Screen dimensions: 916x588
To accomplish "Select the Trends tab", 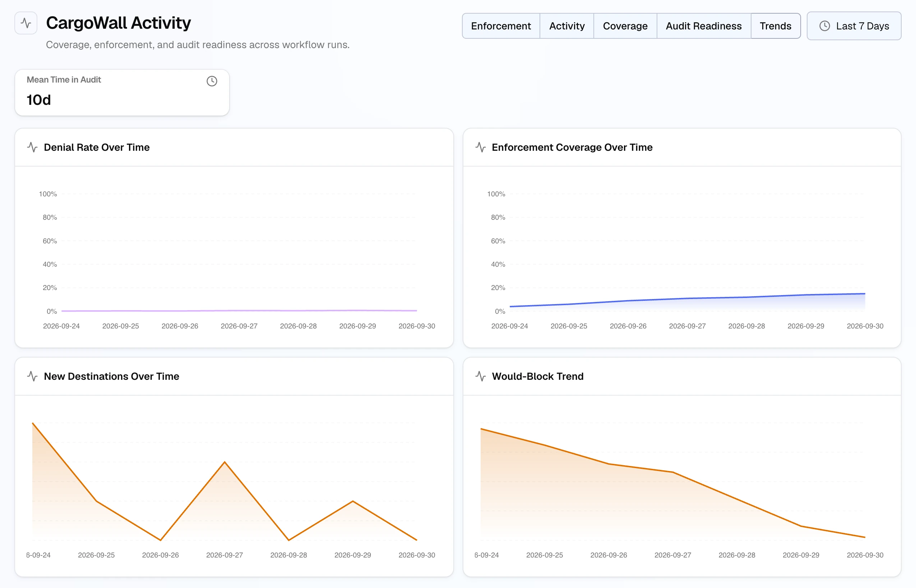I will click(776, 26).
